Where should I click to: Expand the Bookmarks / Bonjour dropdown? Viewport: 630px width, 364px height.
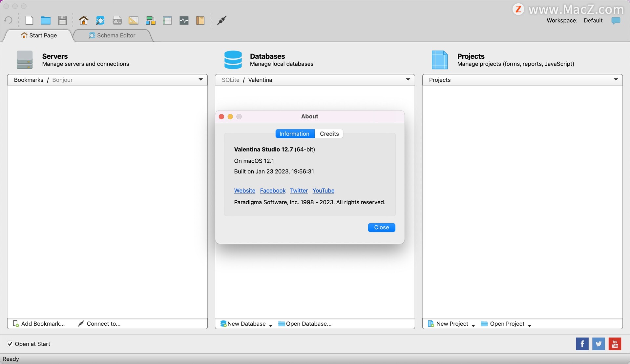click(x=200, y=80)
